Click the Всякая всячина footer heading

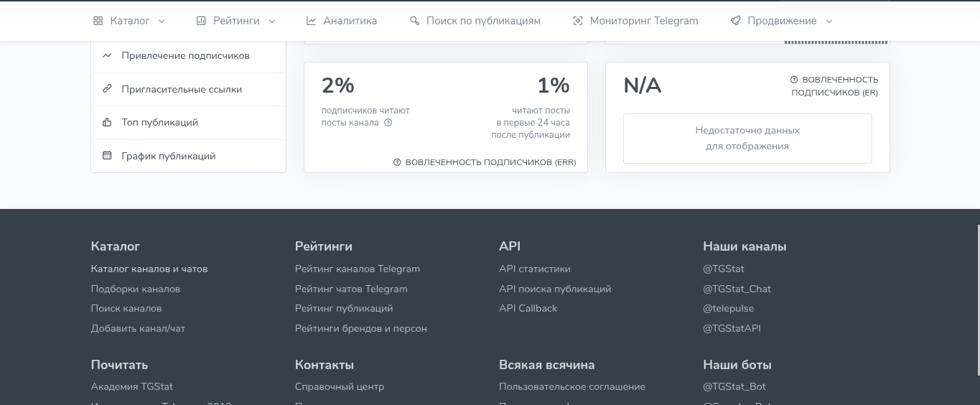coord(547,365)
